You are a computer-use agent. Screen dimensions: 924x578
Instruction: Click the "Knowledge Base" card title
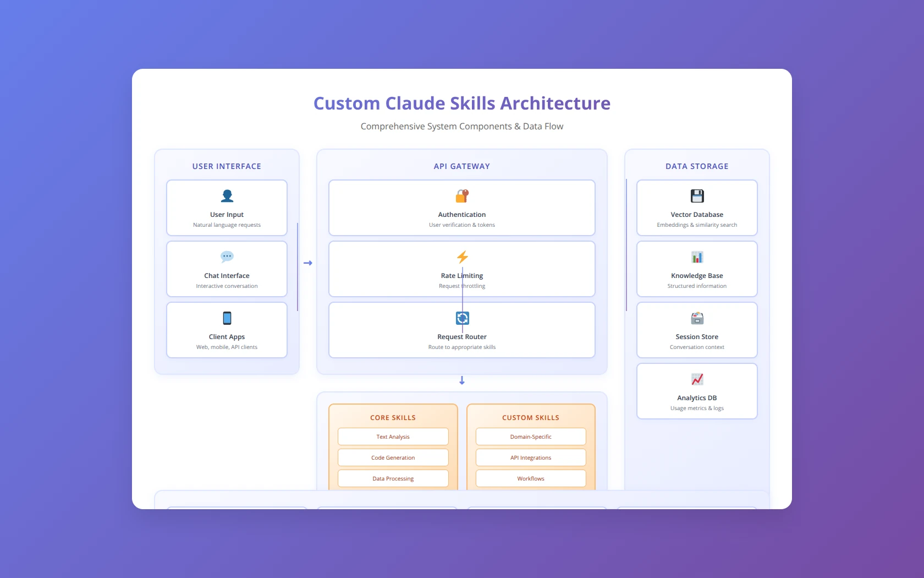coord(697,276)
